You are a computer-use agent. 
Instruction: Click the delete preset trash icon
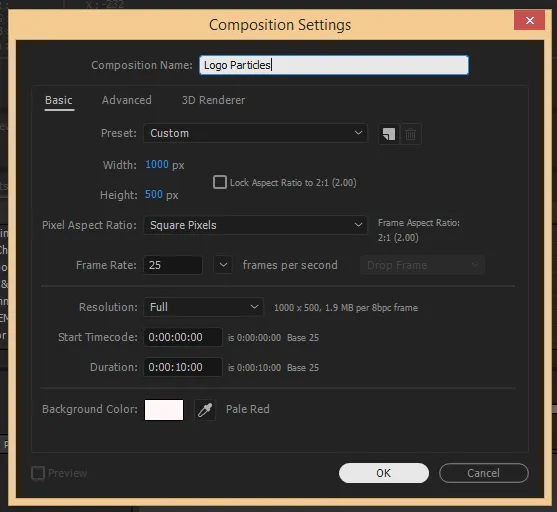click(x=411, y=134)
